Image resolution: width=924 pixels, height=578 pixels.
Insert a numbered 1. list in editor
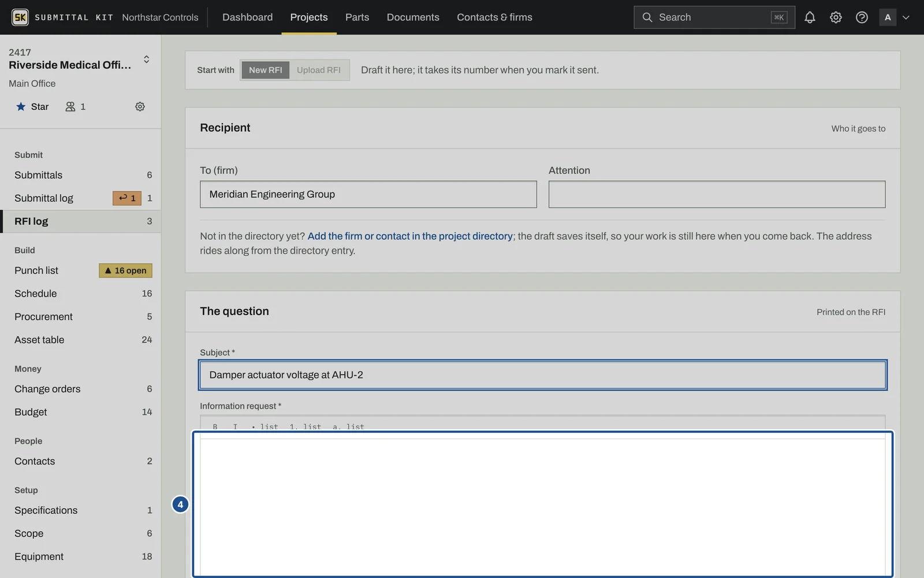[x=305, y=427]
